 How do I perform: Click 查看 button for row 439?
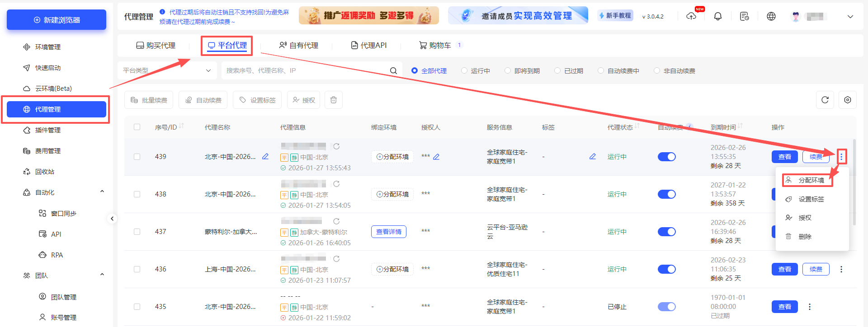pyautogui.click(x=785, y=157)
